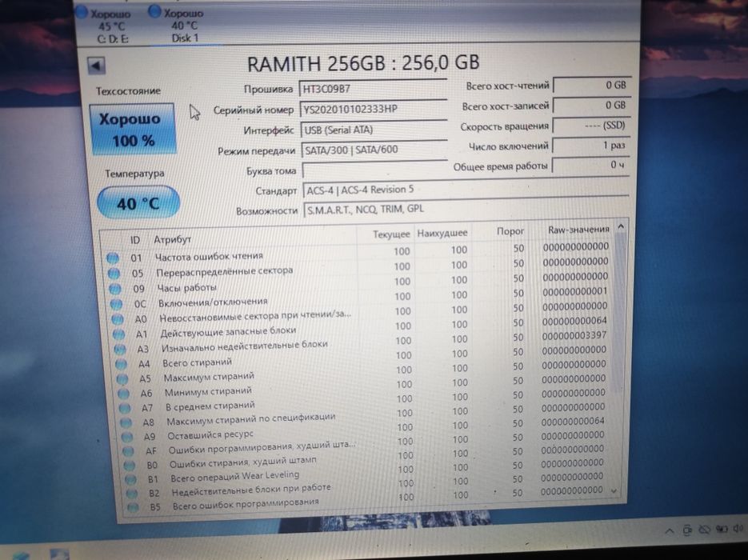Click status circle of attribute A8
This screenshot has height=560, width=748.
(x=126, y=422)
